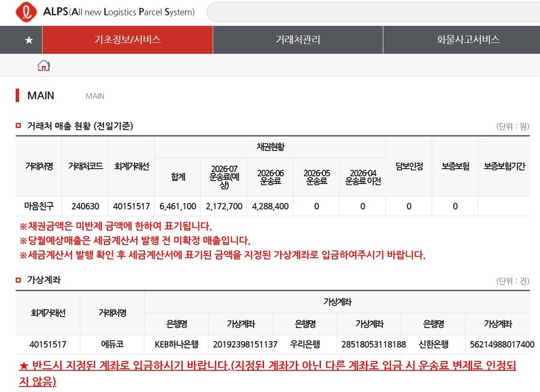This screenshot has width=540, height=392.
Task: Go to home via house icon
Action: click(44, 65)
